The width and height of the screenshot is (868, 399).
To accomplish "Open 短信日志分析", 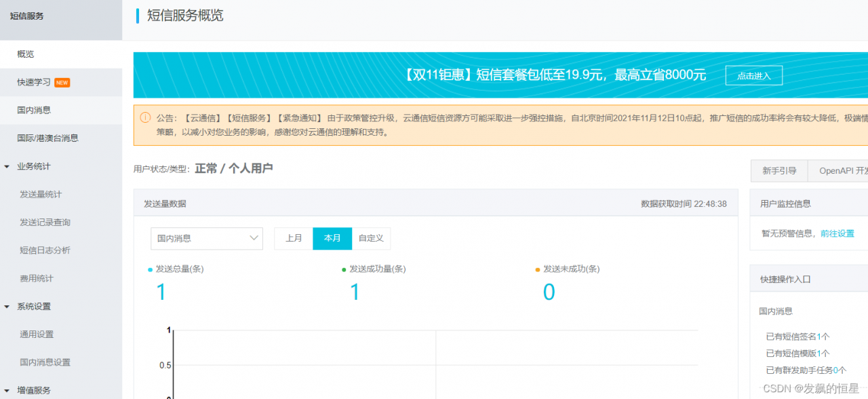I will [45, 250].
